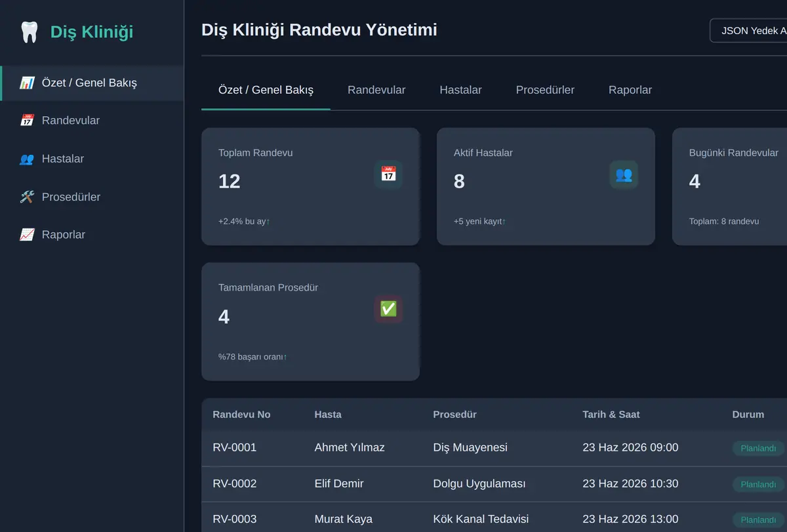Click the people icon beside Hastalar in sidebar

[x=27, y=159]
